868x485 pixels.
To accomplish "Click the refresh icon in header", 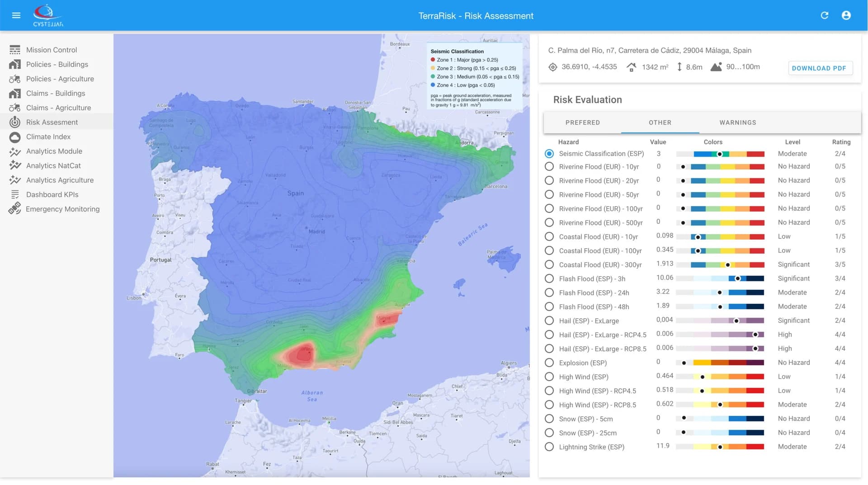I will click(x=825, y=15).
